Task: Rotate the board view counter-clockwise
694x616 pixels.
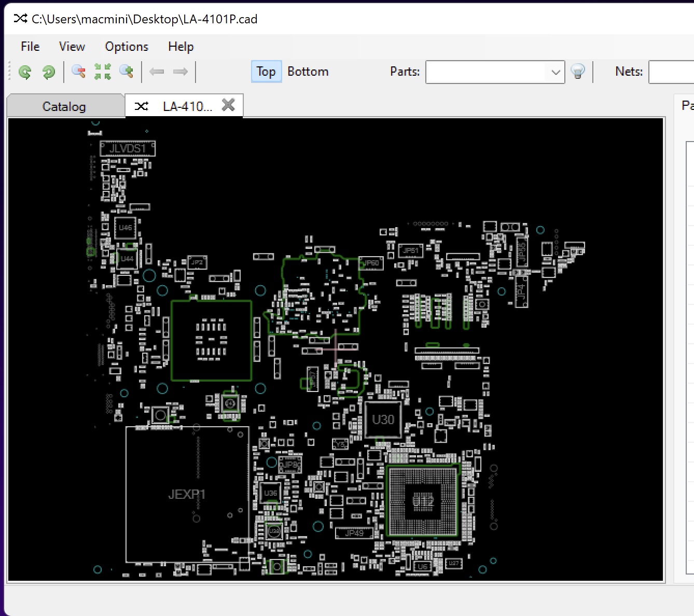Action: click(x=25, y=72)
